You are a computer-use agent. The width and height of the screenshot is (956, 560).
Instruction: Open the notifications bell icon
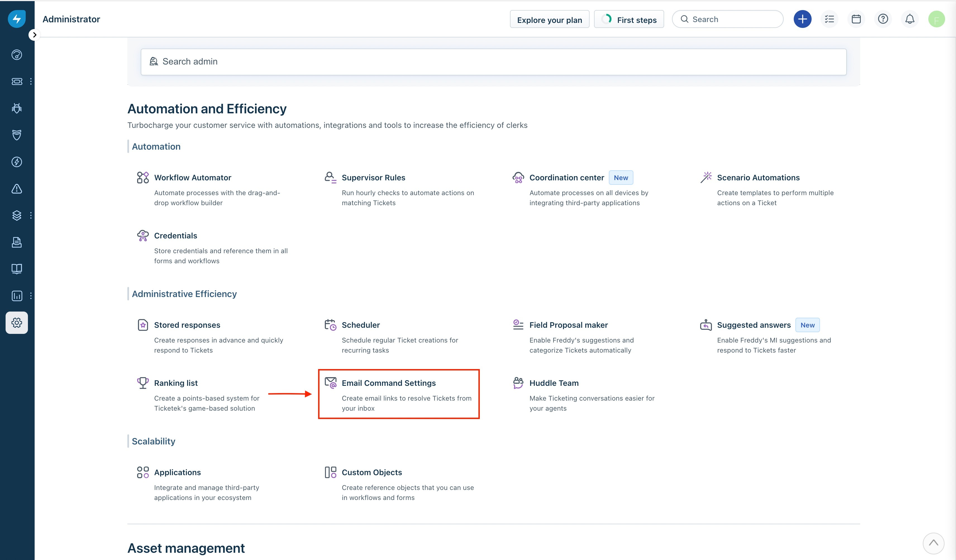coord(910,19)
